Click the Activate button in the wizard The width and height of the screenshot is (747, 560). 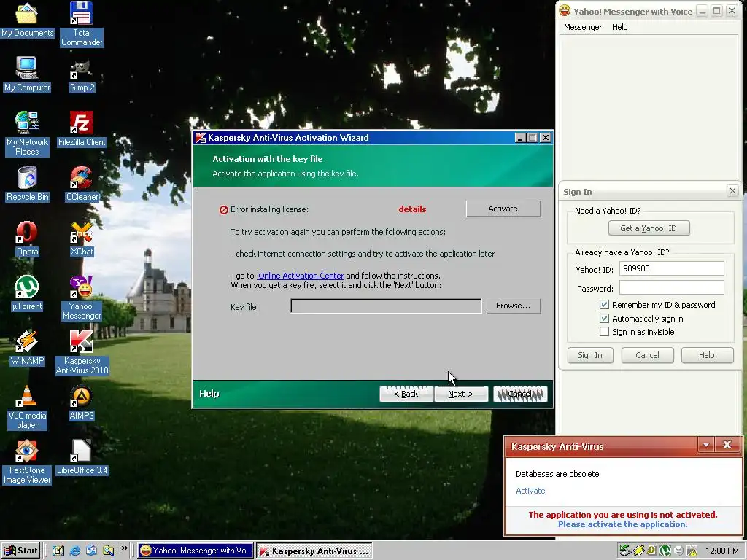tap(503, 209)
